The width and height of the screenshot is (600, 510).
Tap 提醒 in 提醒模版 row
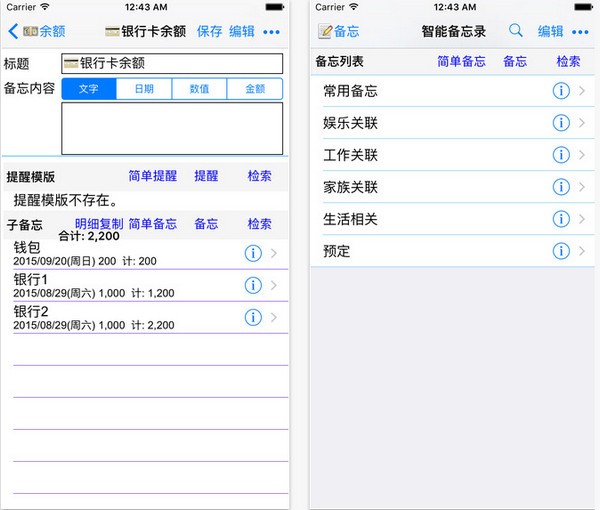point(206,176)
